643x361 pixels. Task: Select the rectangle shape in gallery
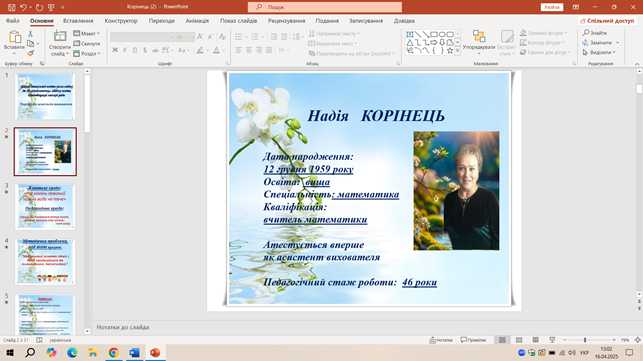point(434,34)
